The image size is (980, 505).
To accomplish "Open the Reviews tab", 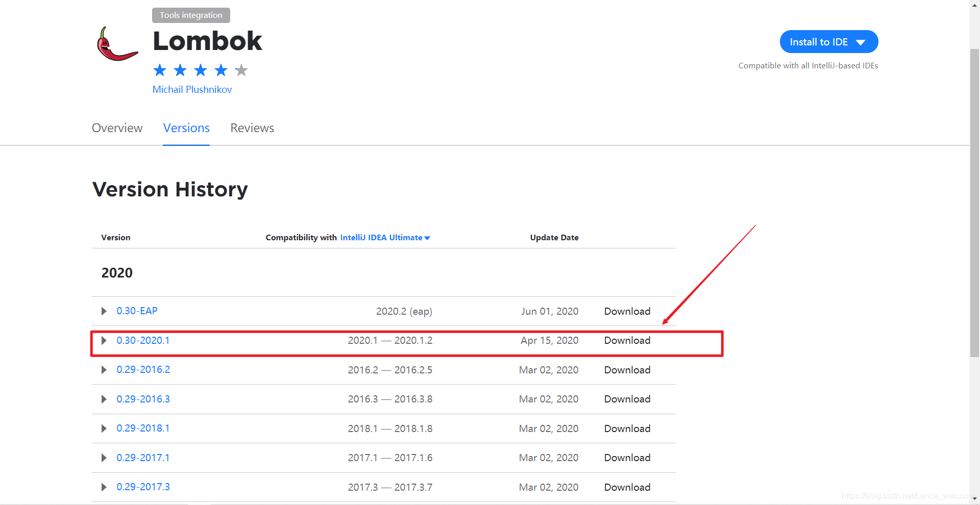I will point(252,128).
